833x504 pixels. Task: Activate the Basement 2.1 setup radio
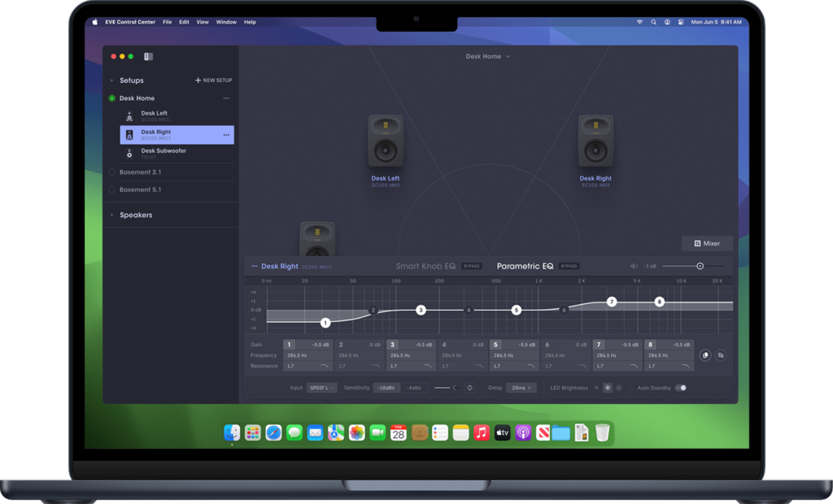[112, 172]
